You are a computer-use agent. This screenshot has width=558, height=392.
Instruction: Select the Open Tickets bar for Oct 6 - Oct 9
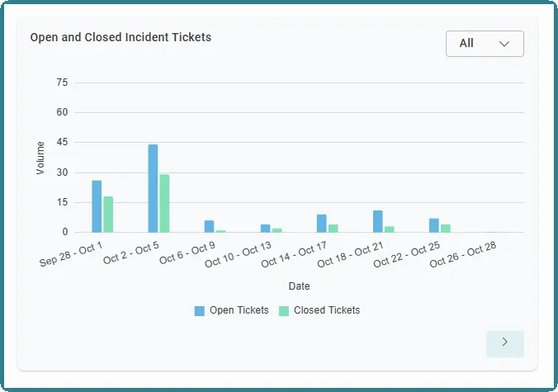click(x=210, y=226)
